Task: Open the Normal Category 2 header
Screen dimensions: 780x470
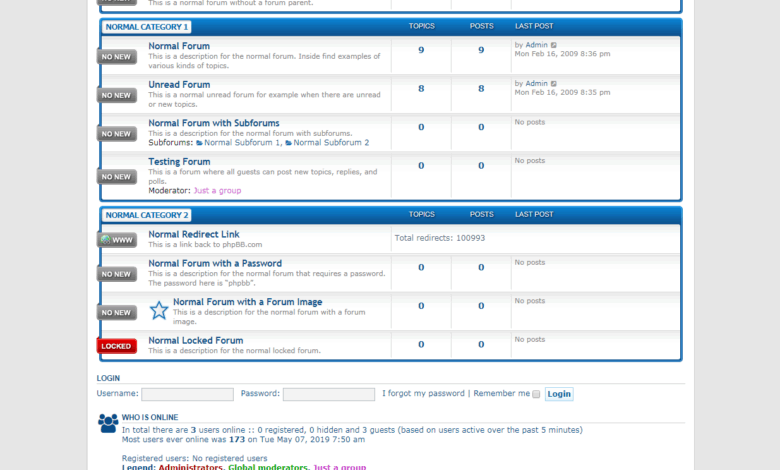Action: [x=147, y=215]
